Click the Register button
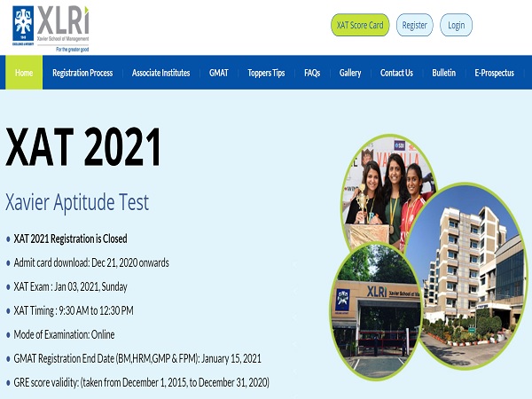This screenshot has height=399, width=532. [x=415, y=25]
